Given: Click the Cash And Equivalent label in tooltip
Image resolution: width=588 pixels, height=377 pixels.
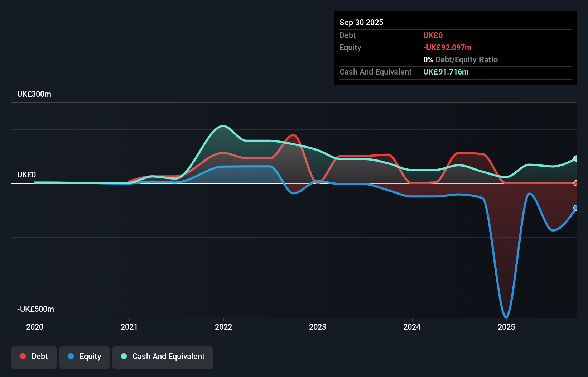Looking at the screenshot, I should point(375,72).
